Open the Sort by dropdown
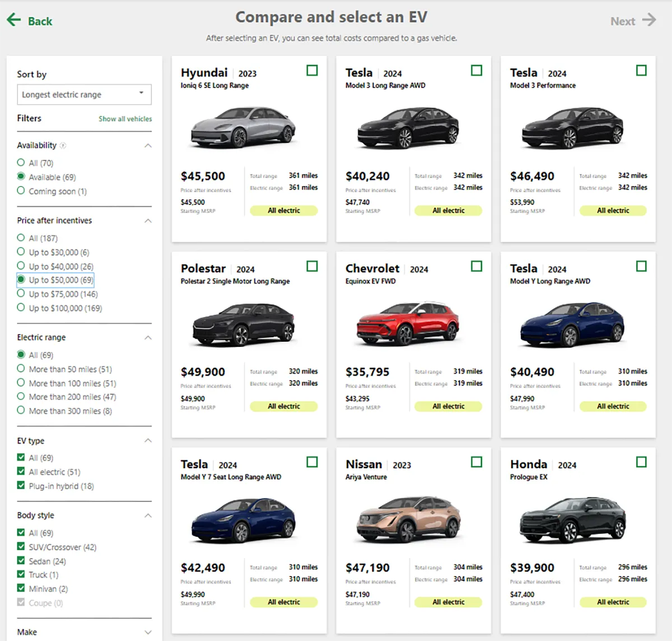Screen dimensions: 672x641 (84, 95)
